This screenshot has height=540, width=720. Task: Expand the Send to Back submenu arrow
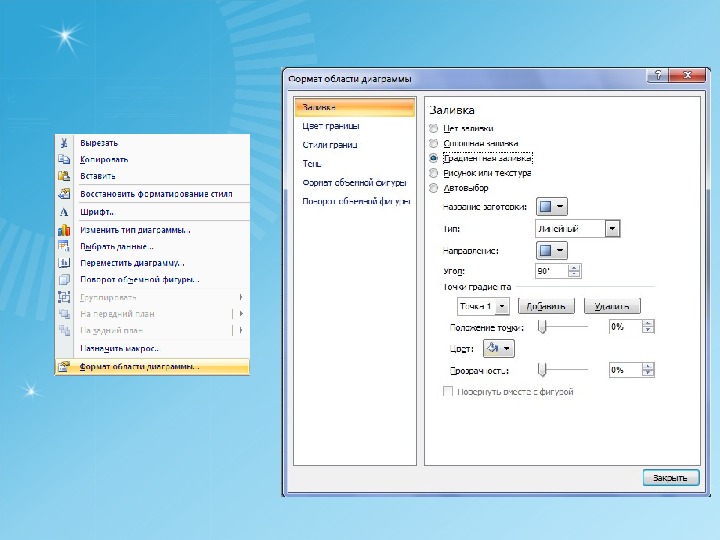coord(241,330)
